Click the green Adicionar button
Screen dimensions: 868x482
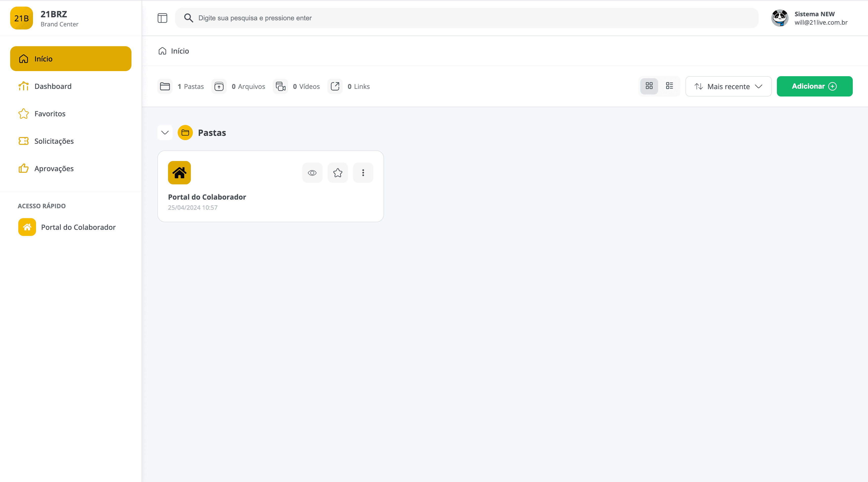[x=814, y=86]
